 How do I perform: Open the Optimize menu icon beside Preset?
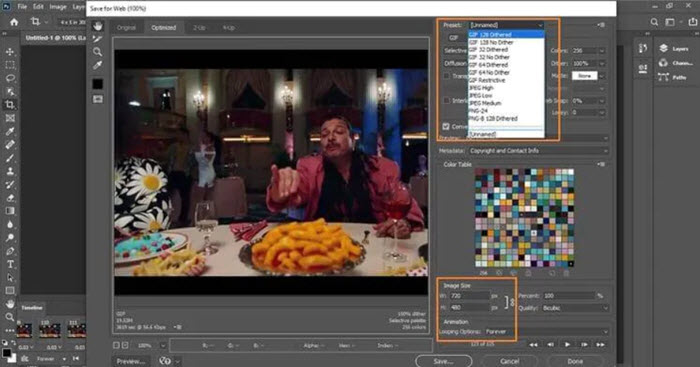(x=601, y=25)
